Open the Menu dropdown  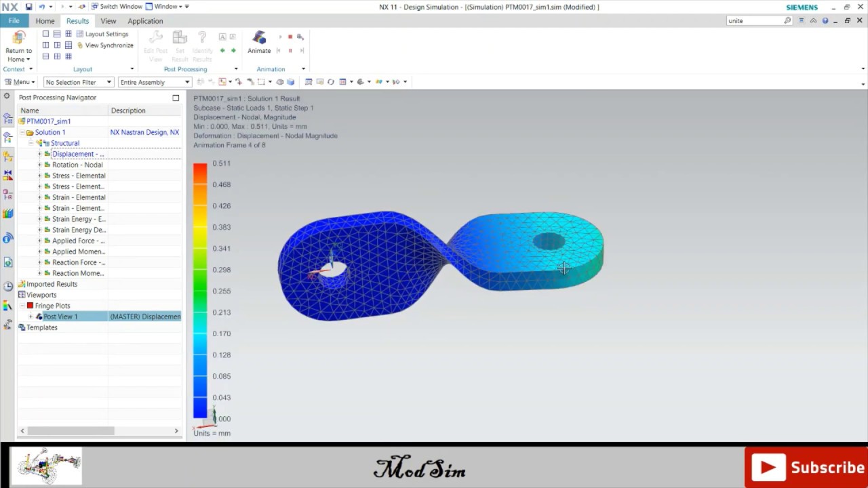pyautogui.click(x=20, y=82)
